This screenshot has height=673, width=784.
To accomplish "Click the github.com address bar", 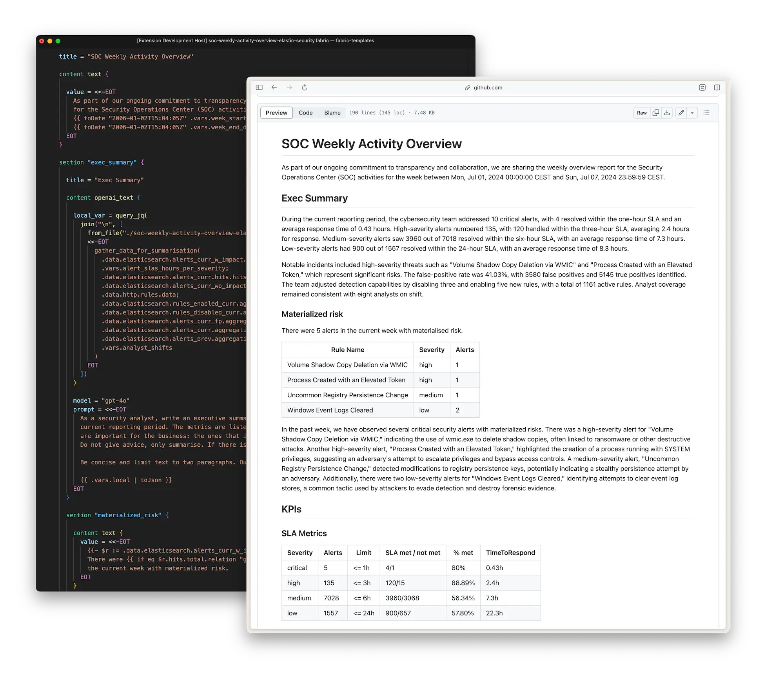I will [488, 87].
